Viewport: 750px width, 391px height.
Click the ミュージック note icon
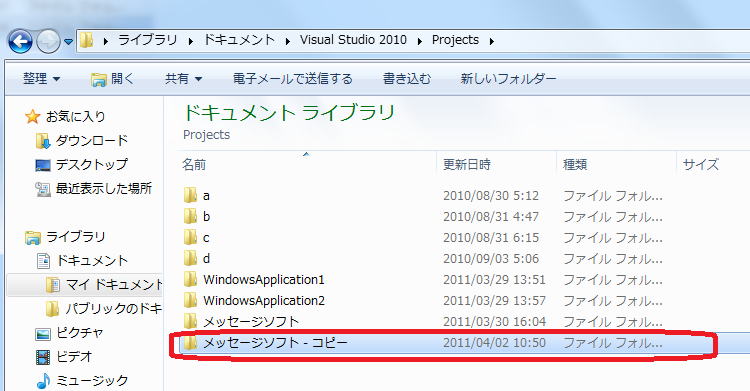click(43, 380)
